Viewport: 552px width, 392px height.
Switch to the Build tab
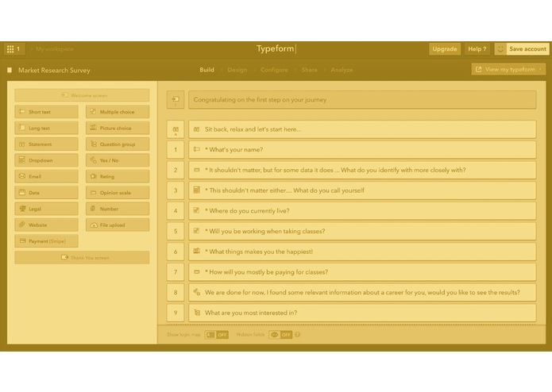(x=207, y=70)
